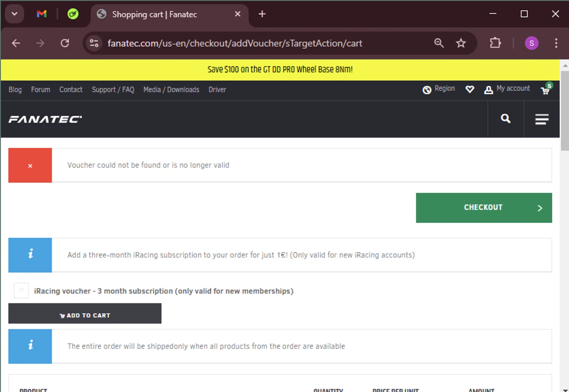Bookmark this page with the star icon

[x=461, y=43]
